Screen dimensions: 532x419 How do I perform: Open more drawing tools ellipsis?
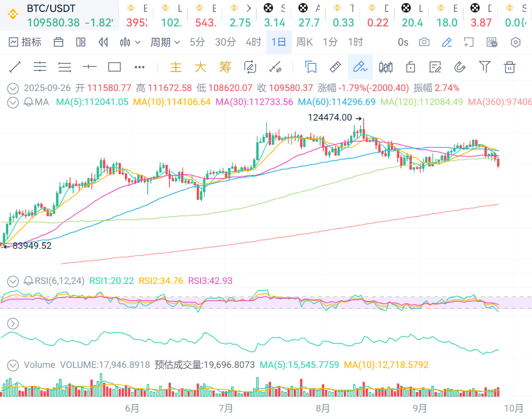point(139,67)
